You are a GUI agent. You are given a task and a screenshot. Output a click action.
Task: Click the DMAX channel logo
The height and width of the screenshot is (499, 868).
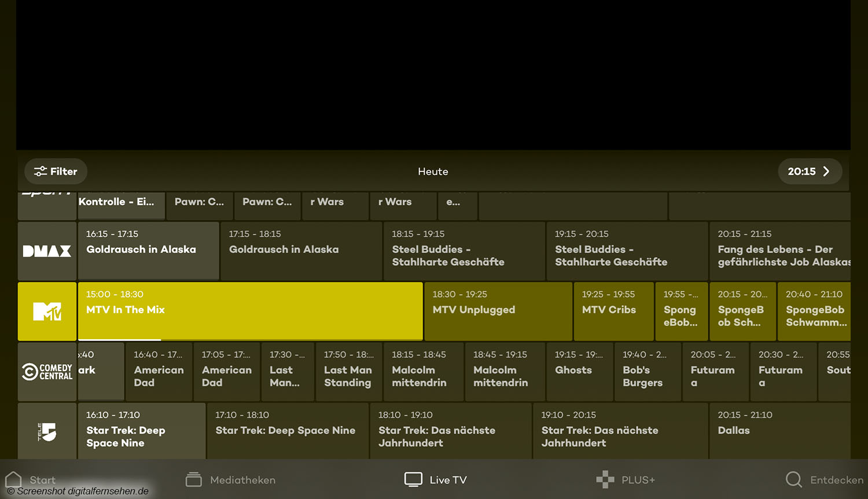47,251
